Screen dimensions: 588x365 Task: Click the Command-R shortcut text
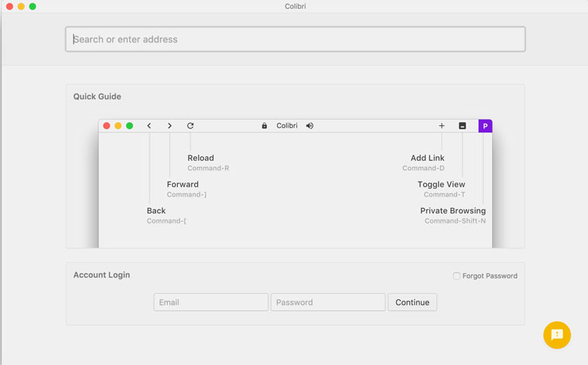coord(208,169)
